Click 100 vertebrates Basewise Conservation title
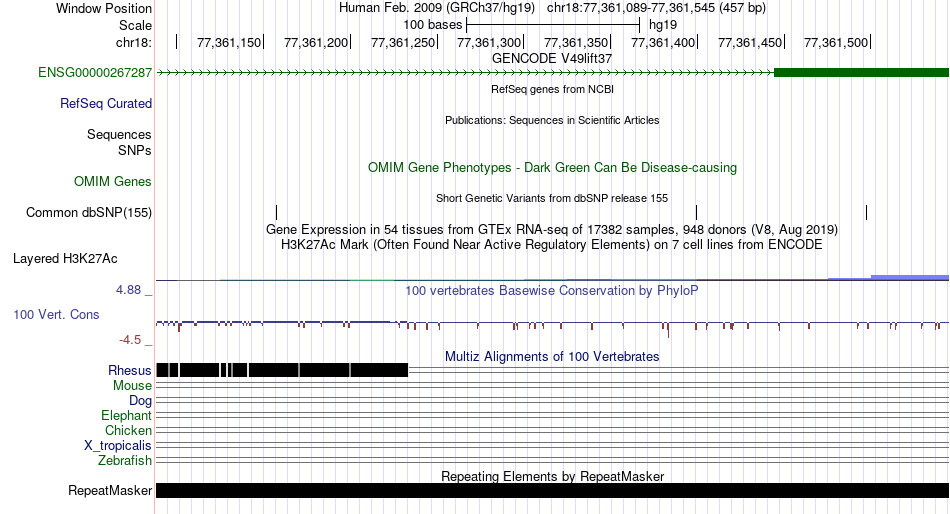Viewport: 950px width, 514px height. (552, 290)
